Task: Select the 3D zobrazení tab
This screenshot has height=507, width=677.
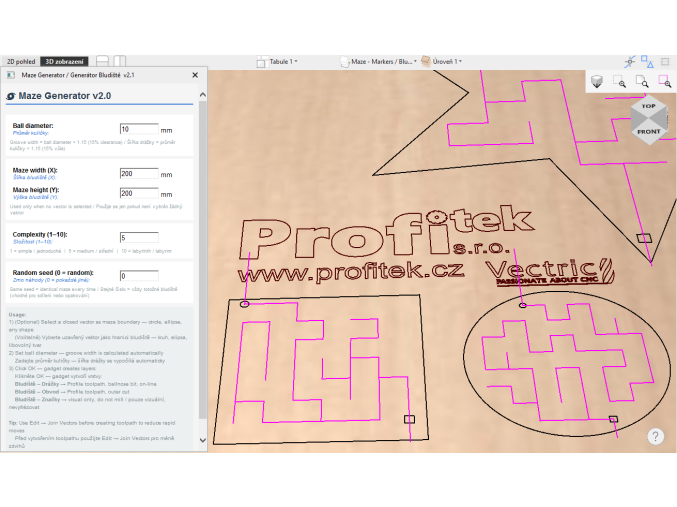Action: [x=64, y=62]
